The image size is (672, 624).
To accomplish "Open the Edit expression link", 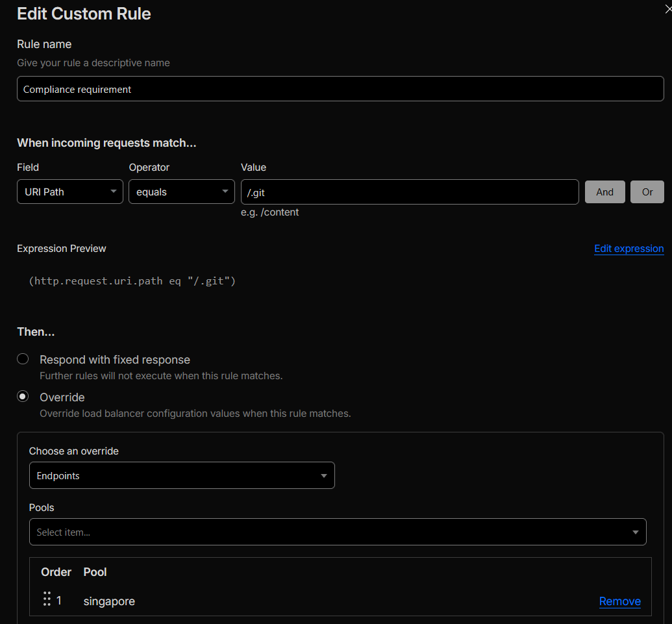I will click(628, 249).
